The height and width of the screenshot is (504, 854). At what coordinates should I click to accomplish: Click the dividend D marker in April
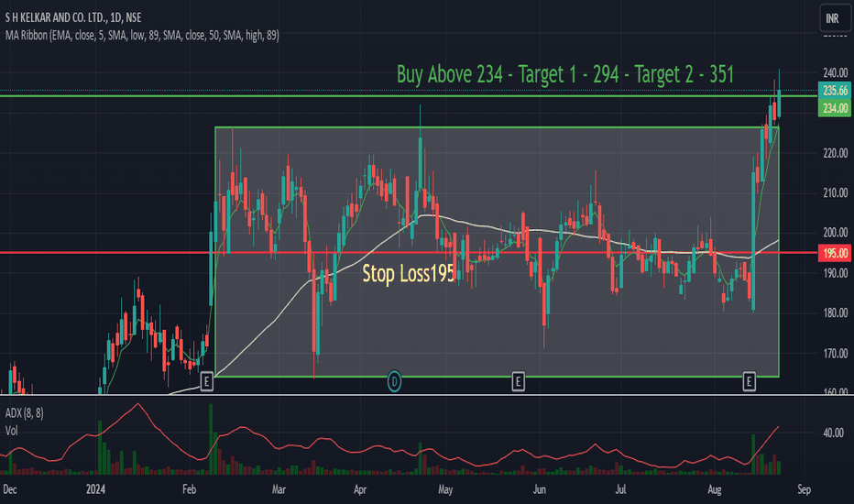(x=394, y=381)
